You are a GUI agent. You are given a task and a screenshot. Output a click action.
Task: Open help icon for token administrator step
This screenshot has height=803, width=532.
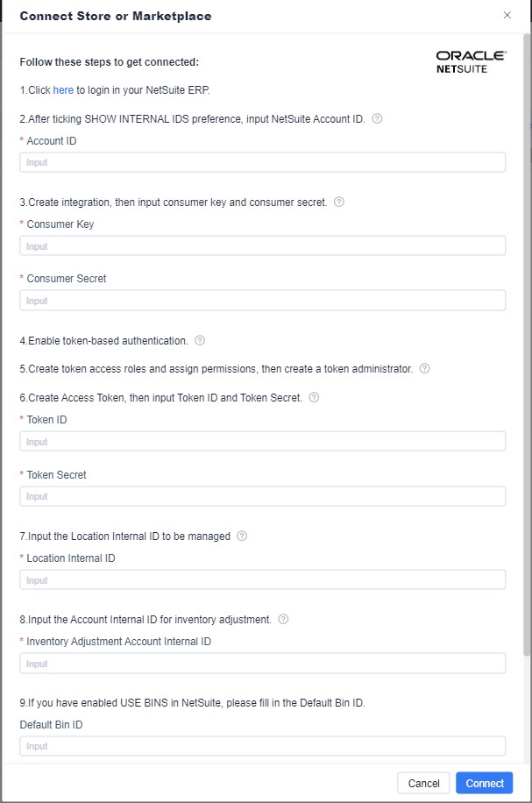point(424,369)
